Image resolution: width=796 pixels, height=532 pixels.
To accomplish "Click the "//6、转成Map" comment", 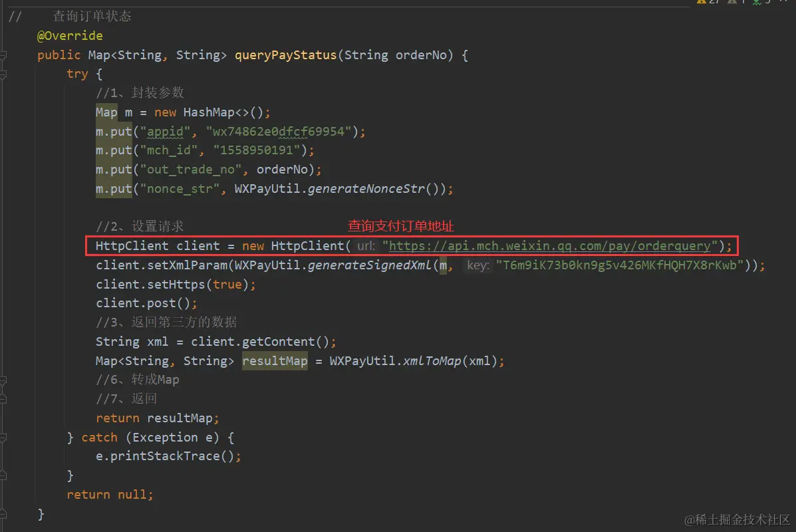I will (138, 380).
